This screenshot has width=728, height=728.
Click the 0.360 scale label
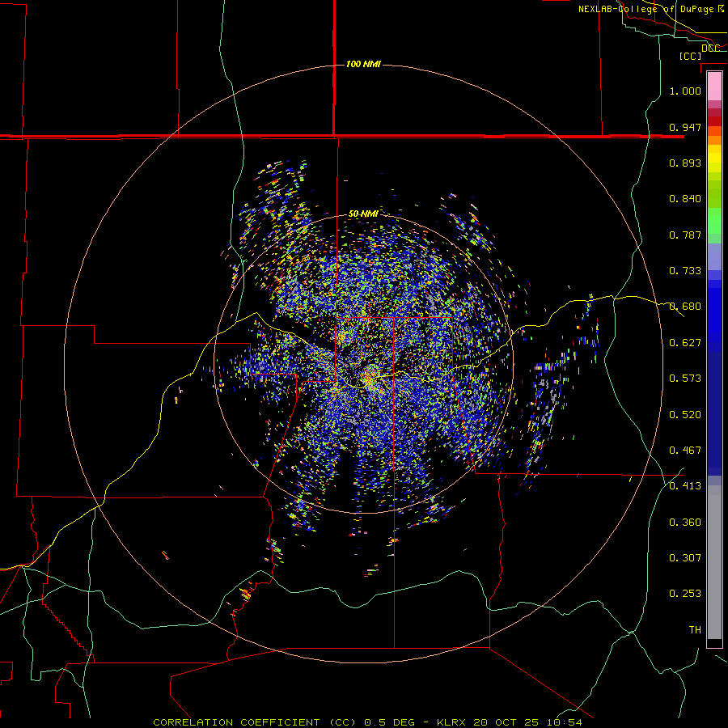pyautogui.click(x=685, y=523)
